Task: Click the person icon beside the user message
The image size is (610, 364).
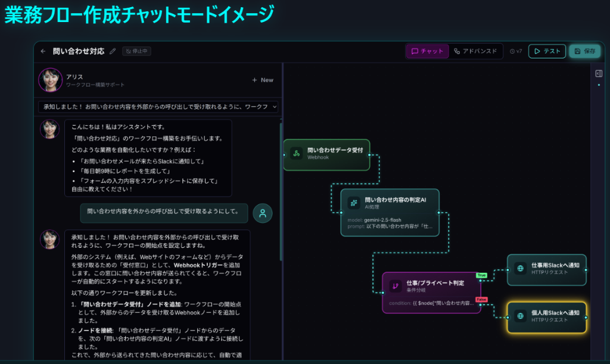Action: pos(262,213)
